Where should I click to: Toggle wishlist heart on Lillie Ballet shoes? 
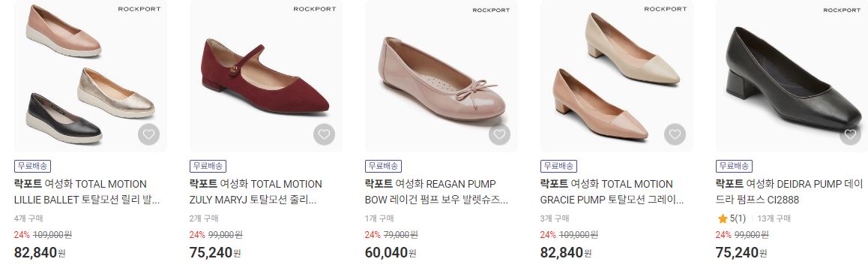tap(148, 134)
